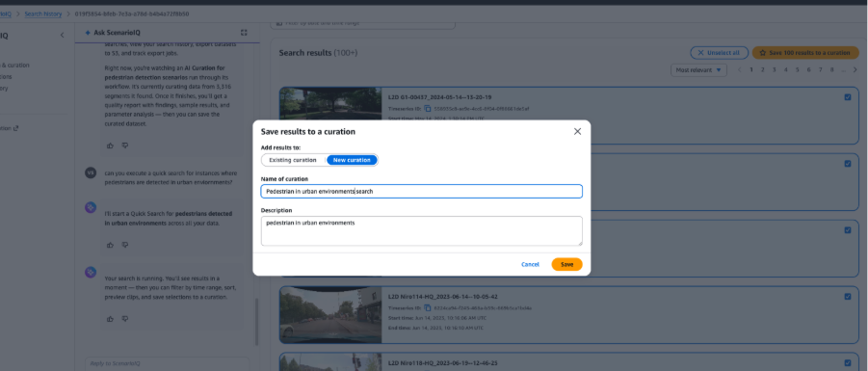Cancel saving the curation

coord(530,264)
